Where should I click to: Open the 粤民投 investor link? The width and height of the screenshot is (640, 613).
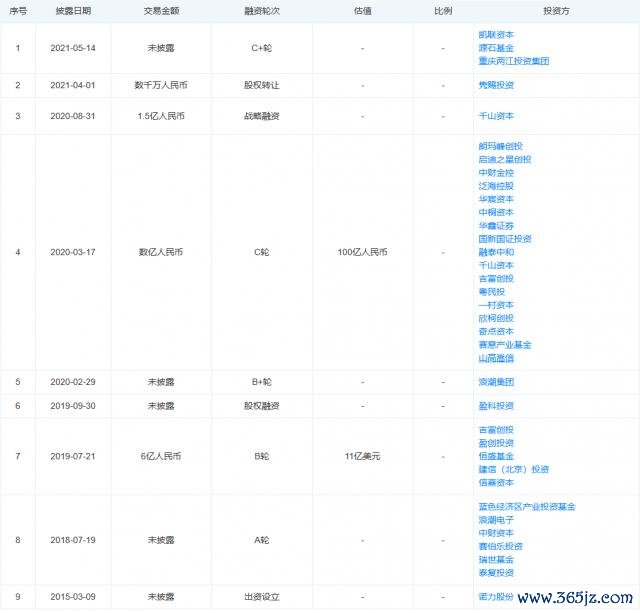point(491,291)
